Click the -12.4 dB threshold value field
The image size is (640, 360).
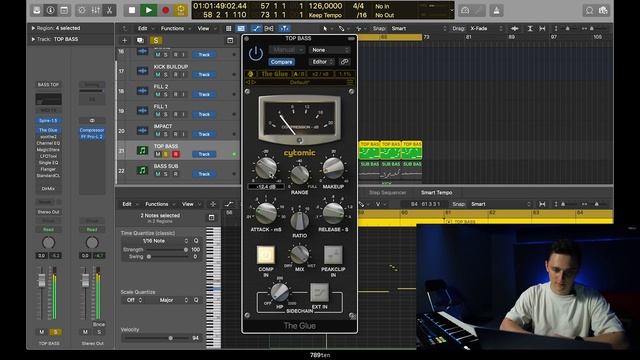[266, 187]
